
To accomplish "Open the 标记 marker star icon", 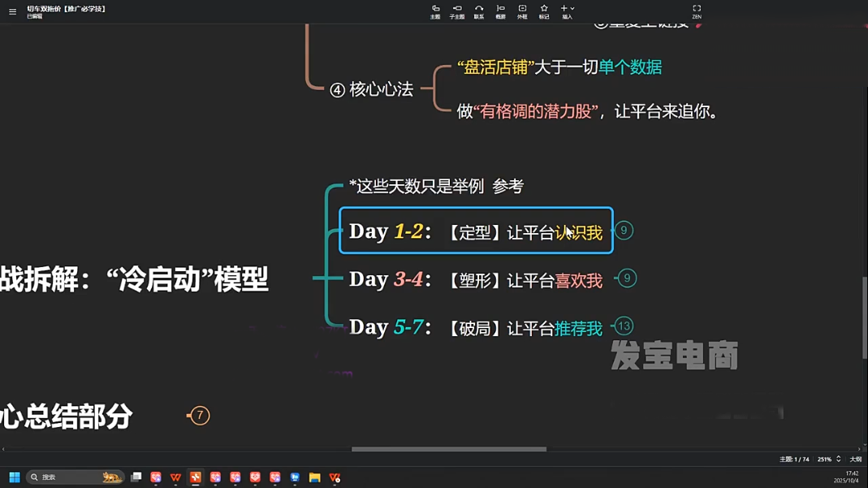I will point(544,11).
